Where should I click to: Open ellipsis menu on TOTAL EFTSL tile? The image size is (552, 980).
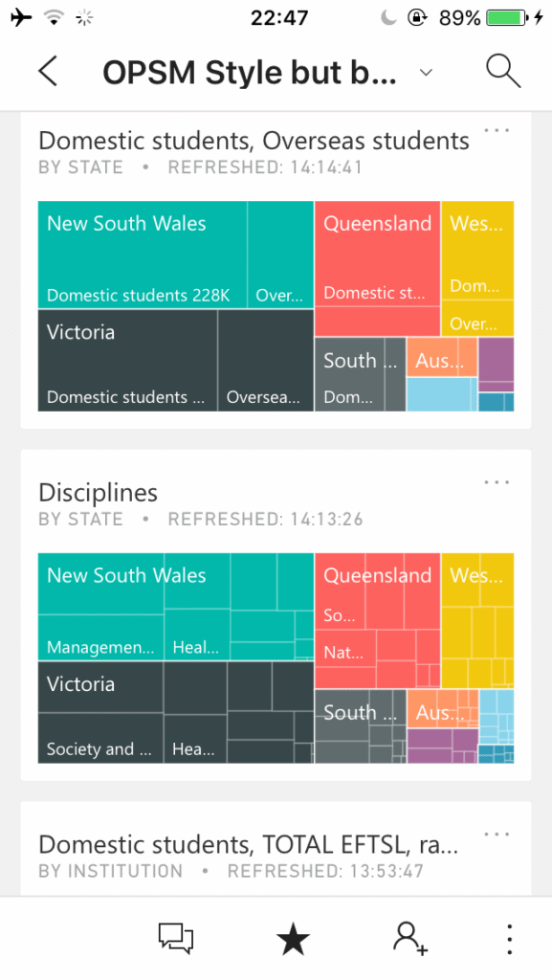click(x=497, y=835)
